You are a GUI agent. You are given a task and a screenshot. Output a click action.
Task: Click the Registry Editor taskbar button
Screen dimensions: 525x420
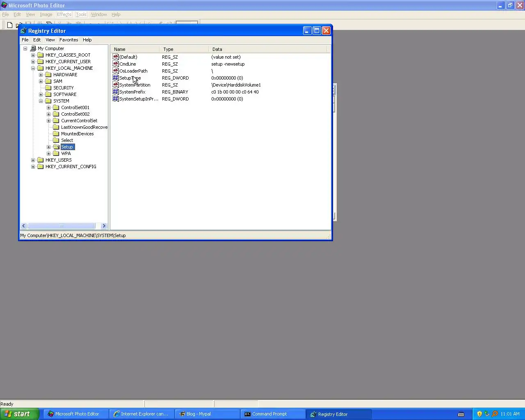pyautogui.click(x=339, y=414)
